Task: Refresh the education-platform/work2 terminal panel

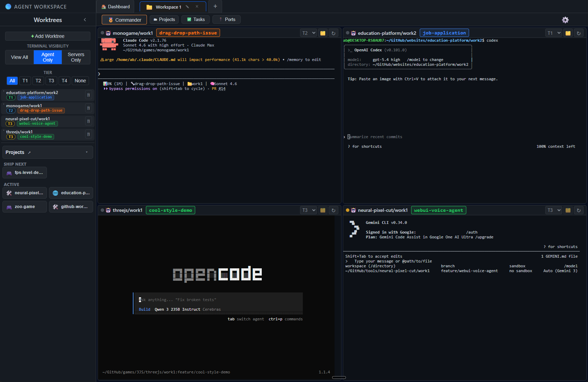Action: (579, 33)
